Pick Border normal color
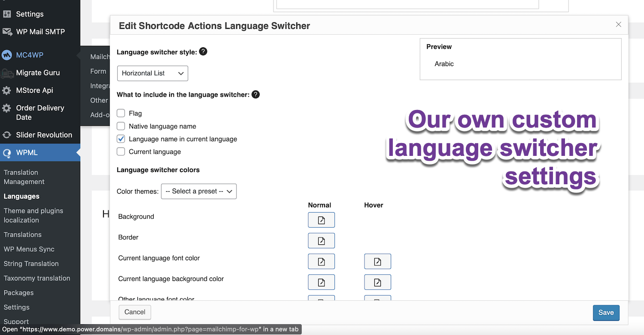The width and height of the screenshot is (644, 335). click(x=321, y=241)
